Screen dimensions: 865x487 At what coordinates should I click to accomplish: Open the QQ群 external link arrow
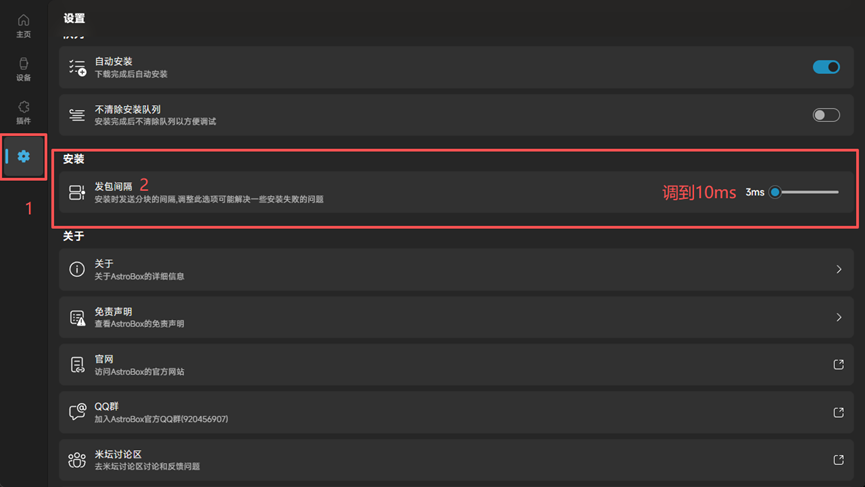(x=839, y=413)
